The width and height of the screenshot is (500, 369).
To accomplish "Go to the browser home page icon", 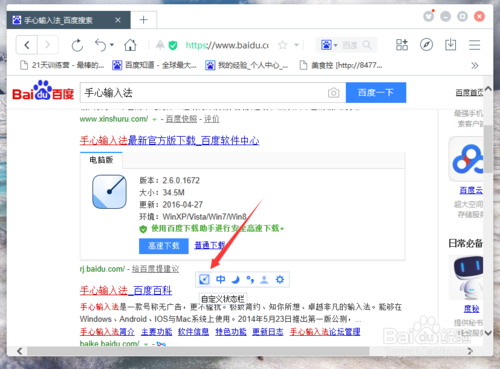I will click(x=130, y=45).
